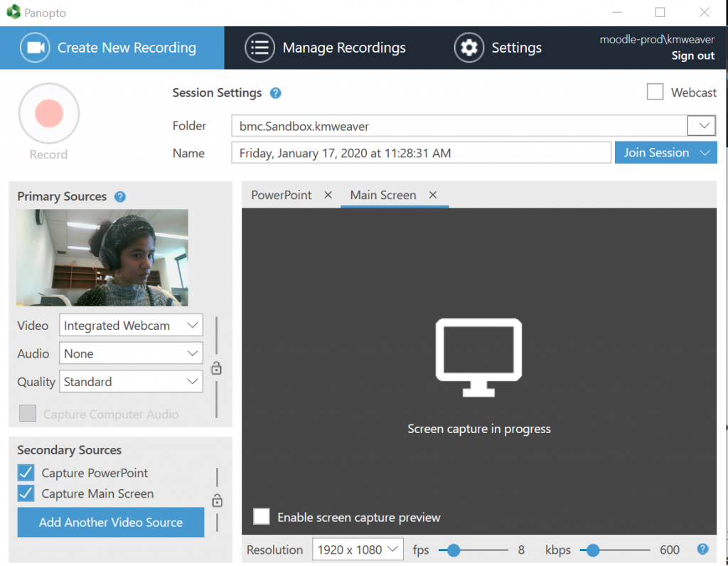Minimize the Panopto window
The width and height of the screenshot is (728, 566).
pyautogui.click(x=616, y=12)
